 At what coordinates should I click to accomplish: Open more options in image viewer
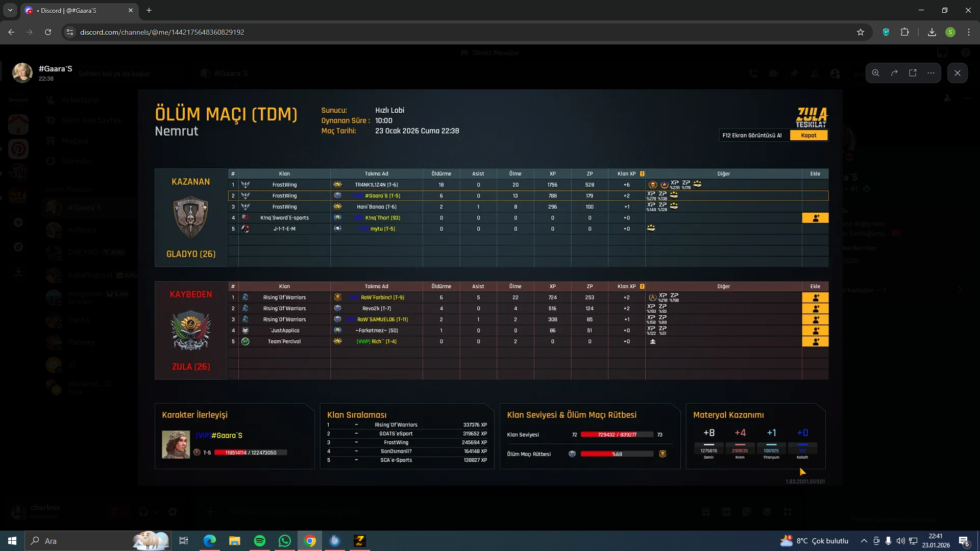tap(931, 73)
